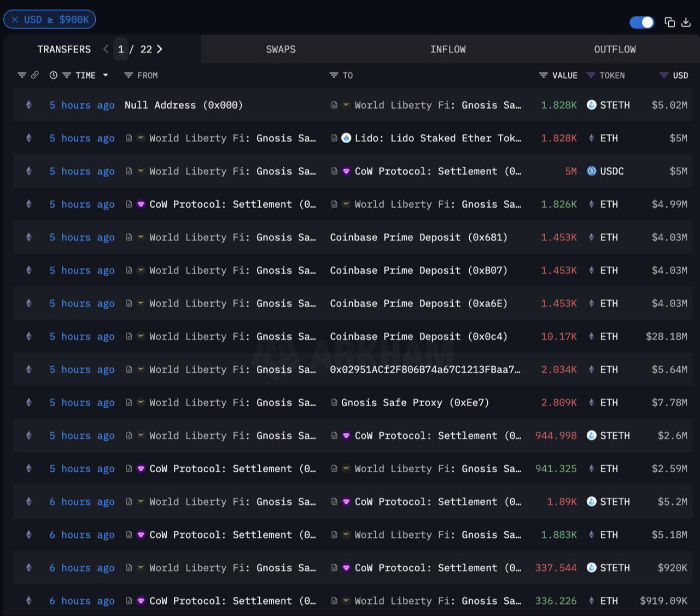This screenshot has width=700, height=616.
Task: Click the $5.02M USD amount
Action: click(x=669, y=105)
